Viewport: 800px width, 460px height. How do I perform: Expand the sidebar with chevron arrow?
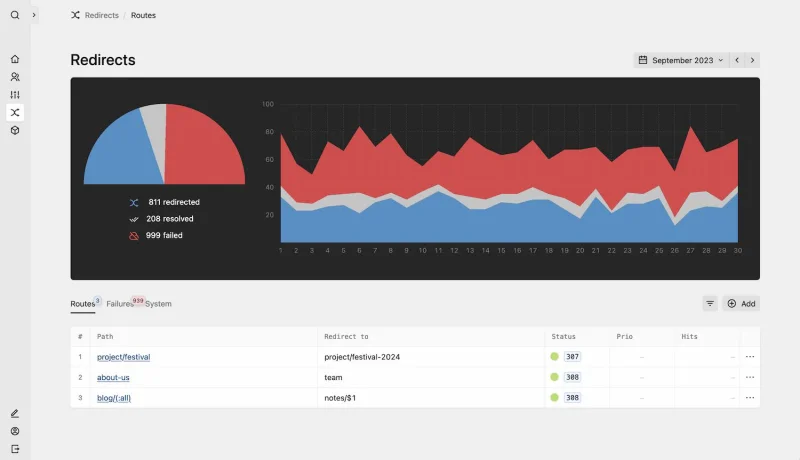pos(34,15)
